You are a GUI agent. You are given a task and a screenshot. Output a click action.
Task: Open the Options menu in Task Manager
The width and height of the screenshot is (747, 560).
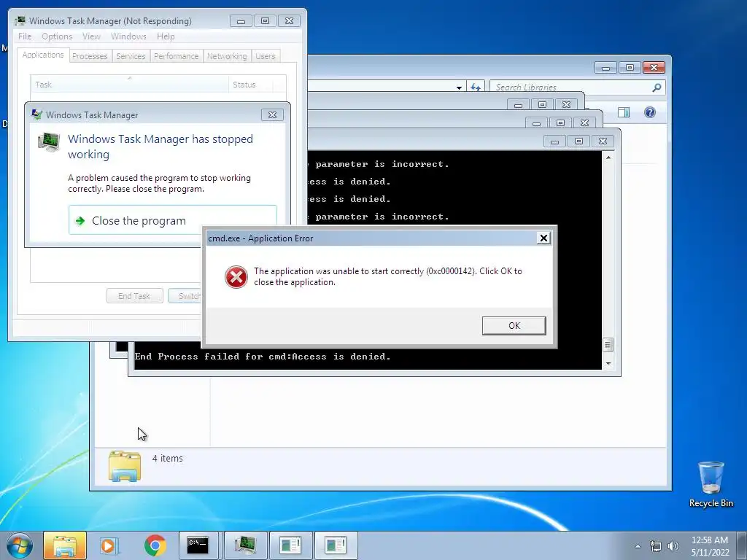click(x=57, y=36)
